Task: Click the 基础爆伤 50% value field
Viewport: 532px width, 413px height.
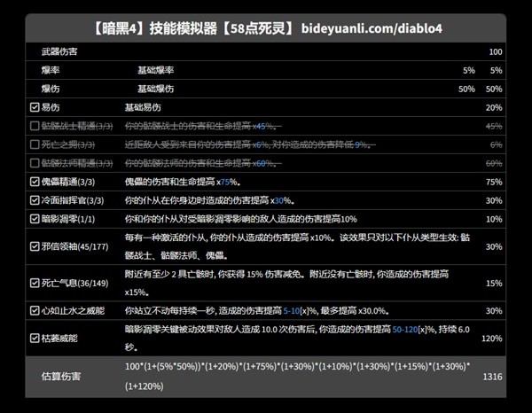Action: pyautogui.click(x=465, y=89)
